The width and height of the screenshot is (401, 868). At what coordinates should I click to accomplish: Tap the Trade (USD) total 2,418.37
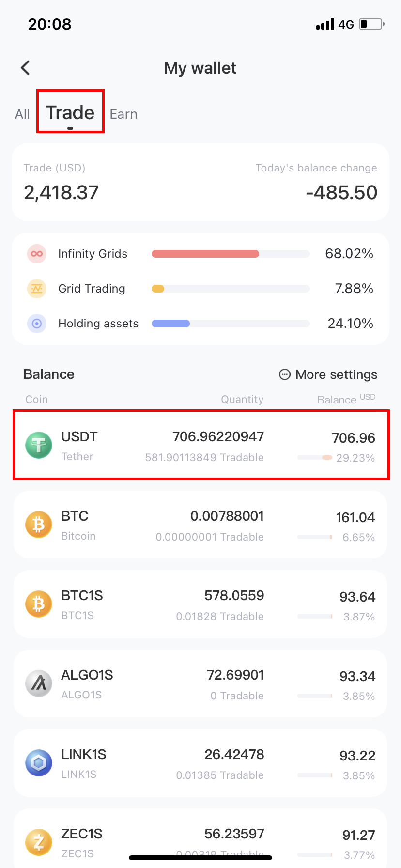coord(62,192)
